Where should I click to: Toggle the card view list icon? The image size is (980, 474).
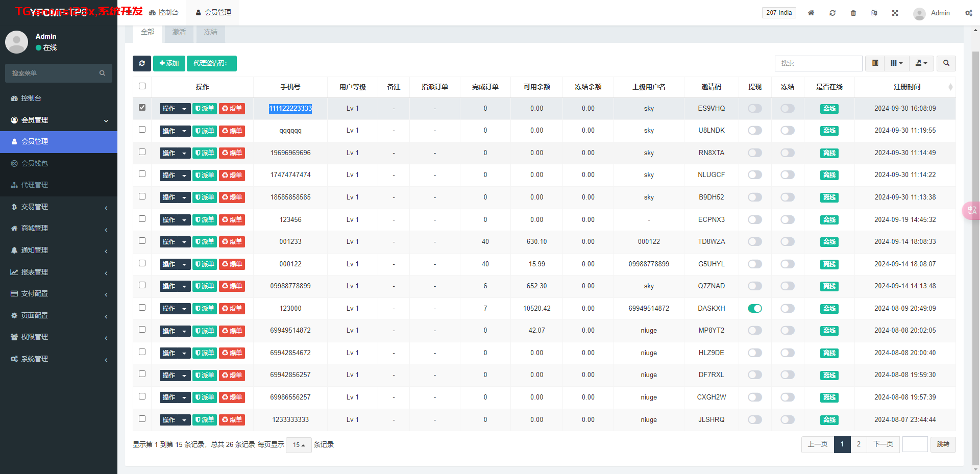(x=875, y=63)
